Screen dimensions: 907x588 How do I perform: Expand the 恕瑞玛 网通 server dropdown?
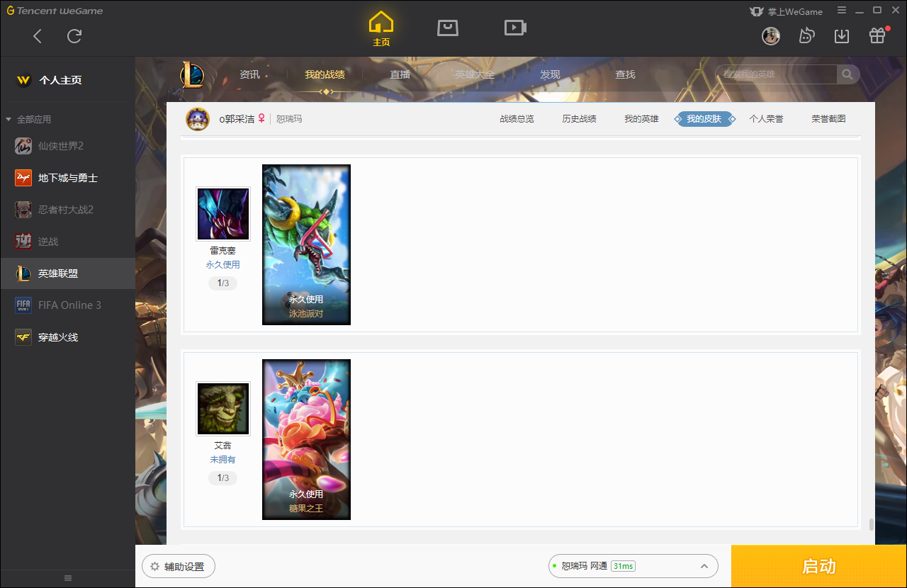pyautogui.click(x=633, y=566)
